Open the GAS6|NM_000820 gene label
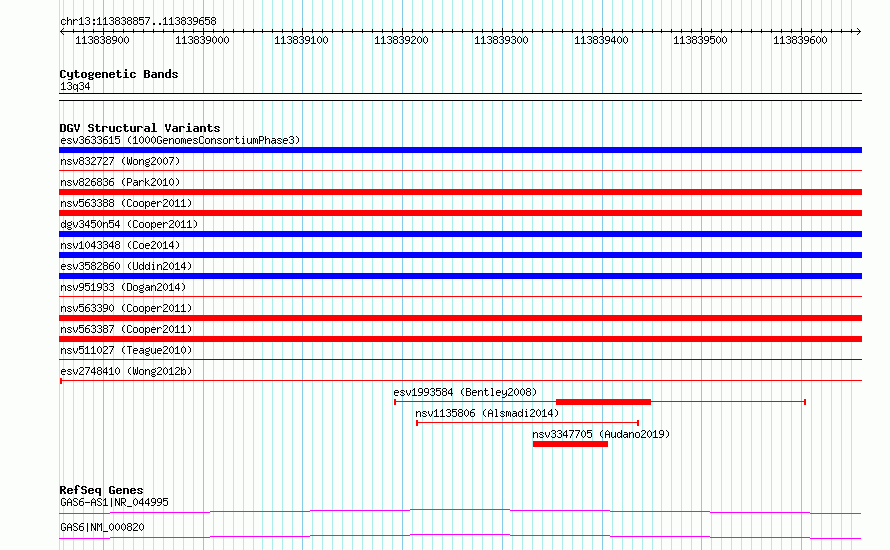890x550 pixels. 102,527
